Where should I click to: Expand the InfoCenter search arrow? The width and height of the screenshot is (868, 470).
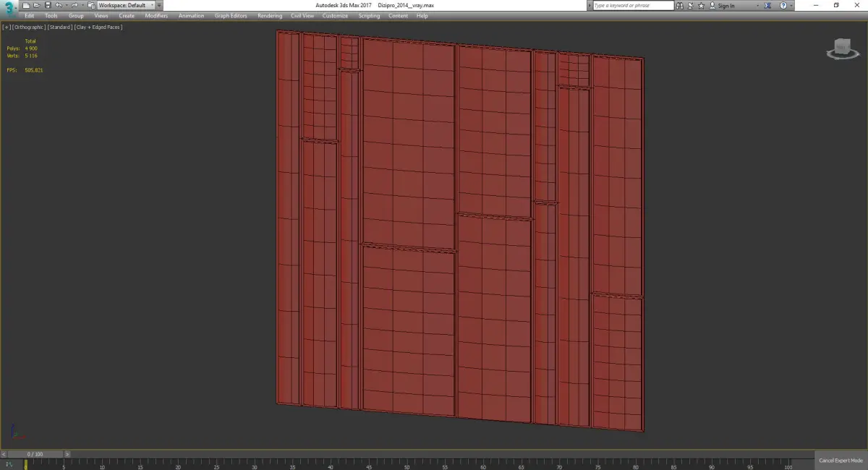[590, 5]
